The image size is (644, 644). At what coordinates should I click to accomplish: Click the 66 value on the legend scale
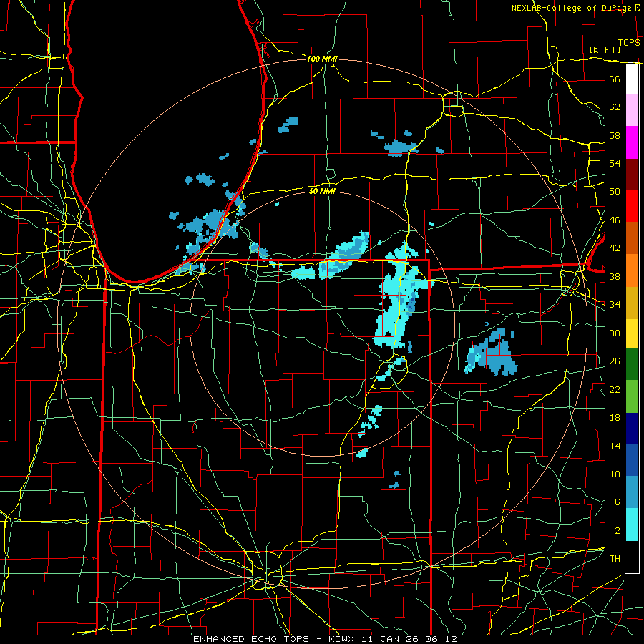point(615,79)
